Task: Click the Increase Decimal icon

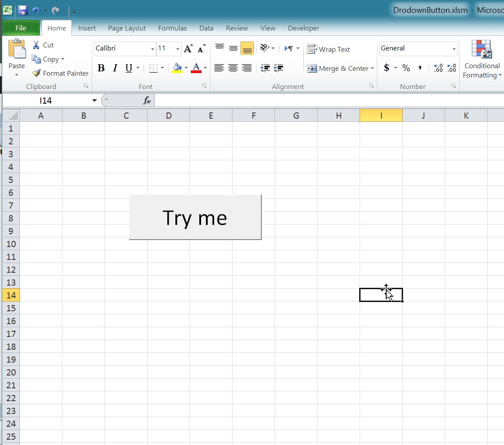Action: (438, 68)
